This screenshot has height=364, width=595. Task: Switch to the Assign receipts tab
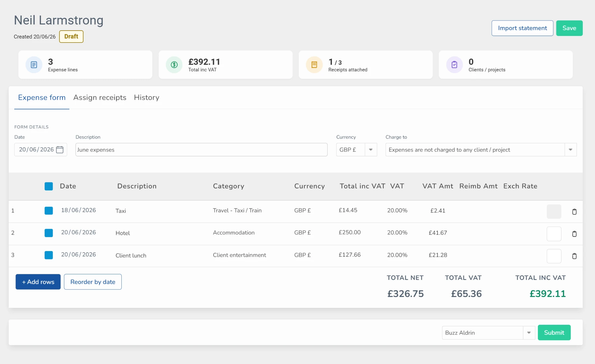(x=100, y=97)
